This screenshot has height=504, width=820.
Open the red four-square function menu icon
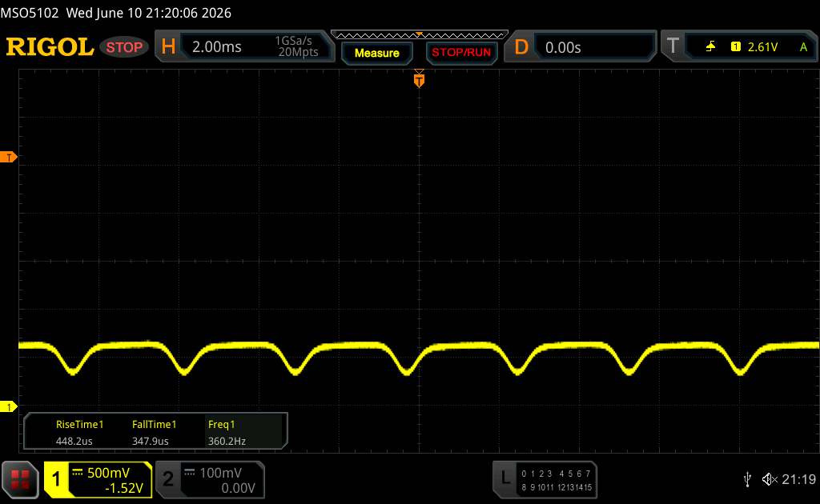point(20,479)
